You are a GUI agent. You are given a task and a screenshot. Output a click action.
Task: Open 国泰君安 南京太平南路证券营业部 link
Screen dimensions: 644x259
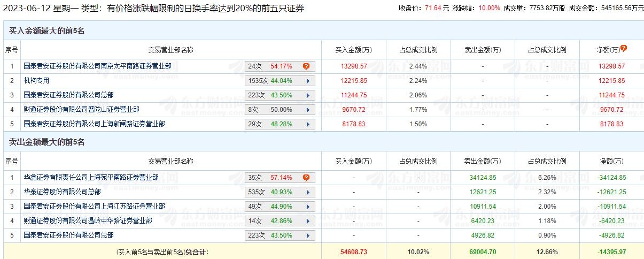click(x=97, y=66)
